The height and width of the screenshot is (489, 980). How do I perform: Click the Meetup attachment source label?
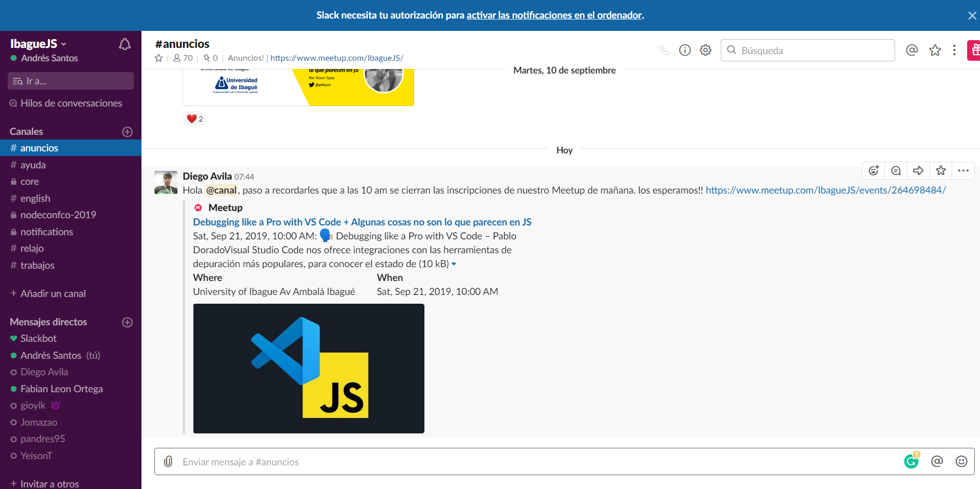pos(225,207)
